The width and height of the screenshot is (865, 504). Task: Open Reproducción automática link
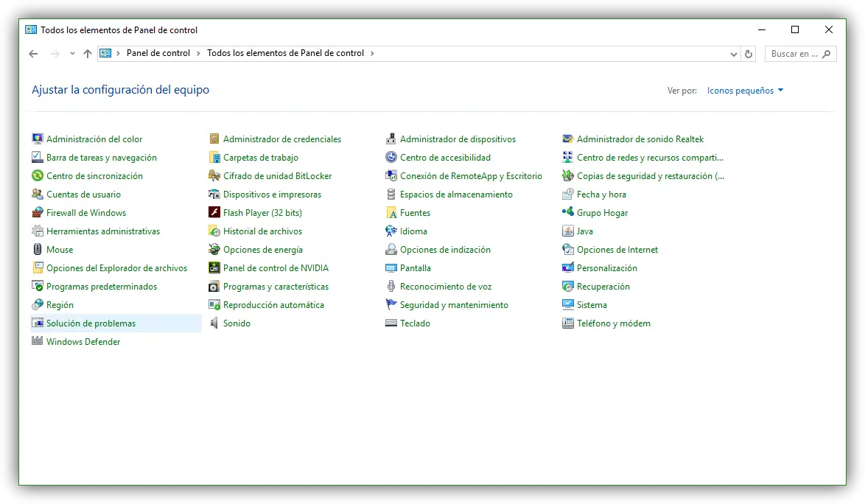tap(273, 305)
